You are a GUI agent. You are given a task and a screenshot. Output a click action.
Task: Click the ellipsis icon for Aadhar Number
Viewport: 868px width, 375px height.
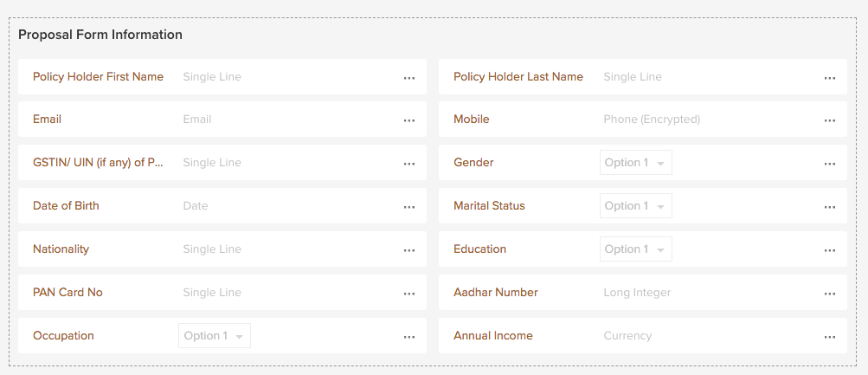830,294
